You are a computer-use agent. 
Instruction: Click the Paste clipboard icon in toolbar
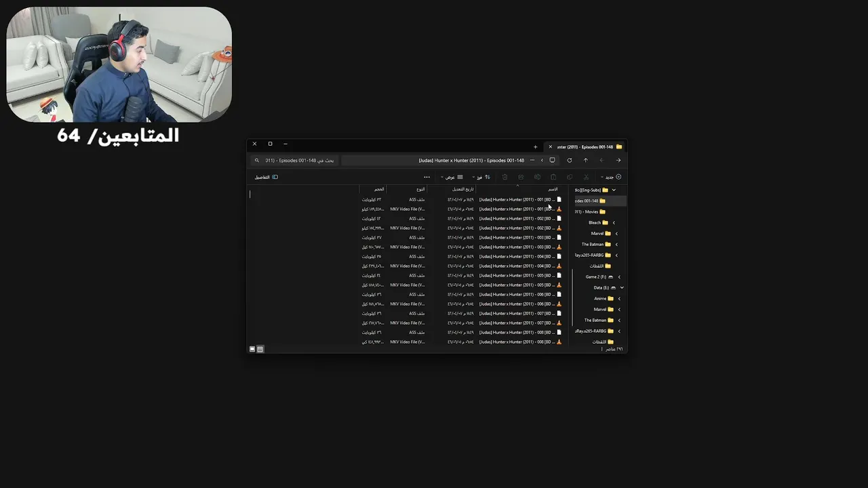point(553,177)
